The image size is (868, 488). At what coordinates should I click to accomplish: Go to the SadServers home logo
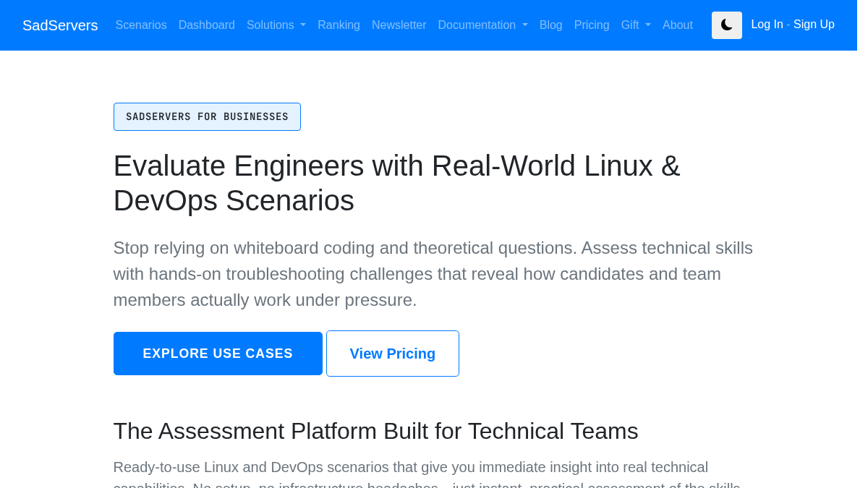(60, 25)
